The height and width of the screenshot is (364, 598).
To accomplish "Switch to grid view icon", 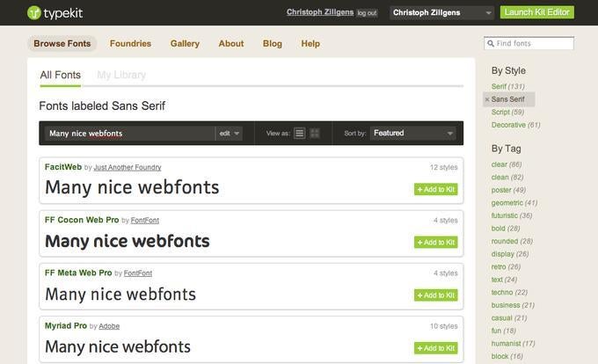I will pyautogui.click(x=315, y=133).
